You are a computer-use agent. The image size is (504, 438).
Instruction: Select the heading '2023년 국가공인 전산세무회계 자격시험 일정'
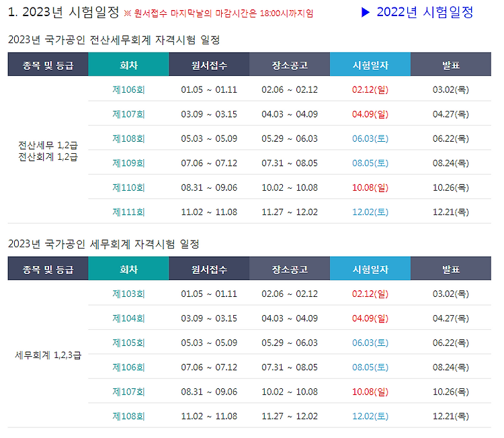tap(114, 40)
